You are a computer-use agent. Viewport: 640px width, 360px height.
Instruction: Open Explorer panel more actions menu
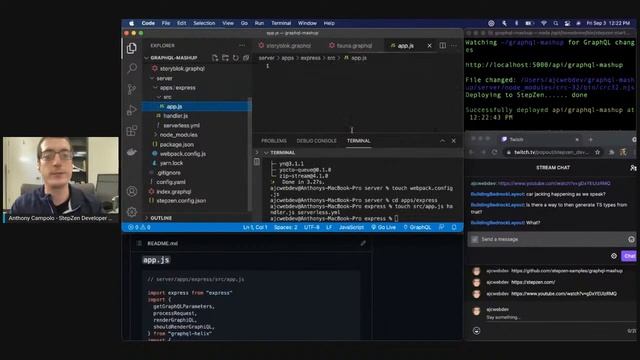coord(242,46)
